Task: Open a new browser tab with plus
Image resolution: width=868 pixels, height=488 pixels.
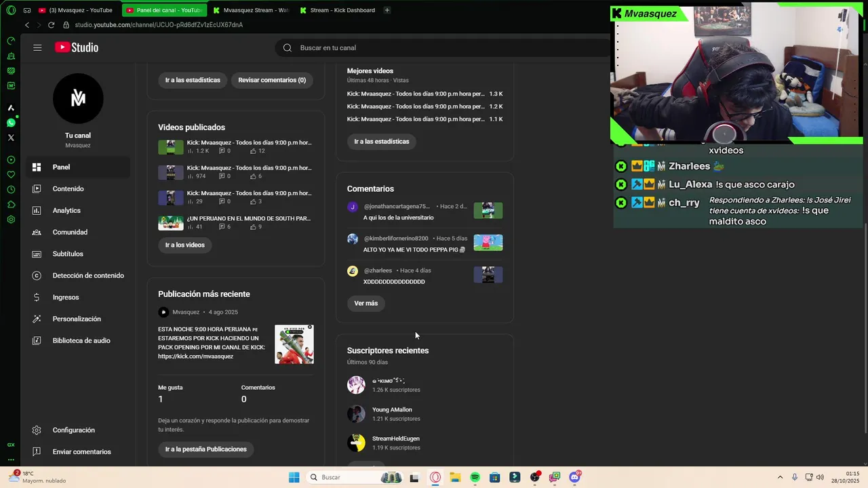Action: click(387, 10)
